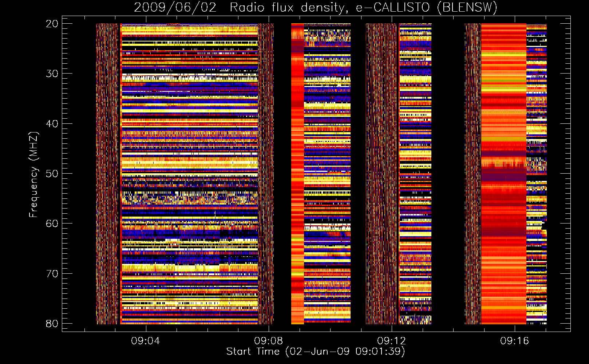
Task: Click the 70 MHz frequency tick label
Action: [52, 274]
